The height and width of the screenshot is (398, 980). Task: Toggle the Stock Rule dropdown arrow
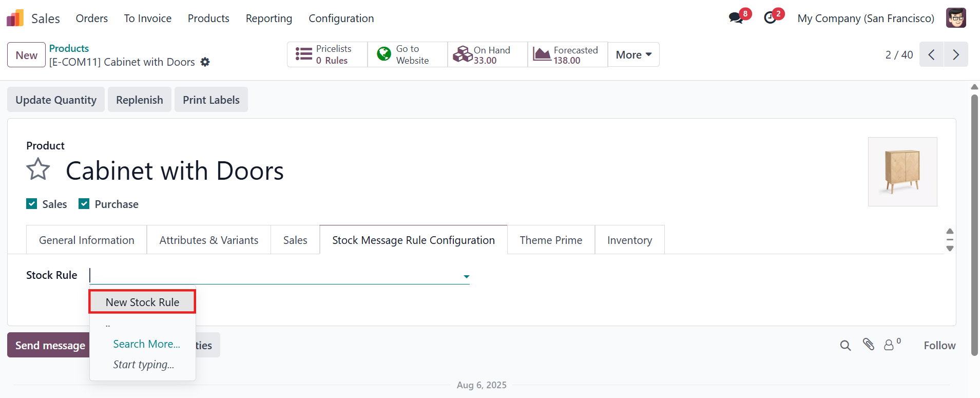466,276
